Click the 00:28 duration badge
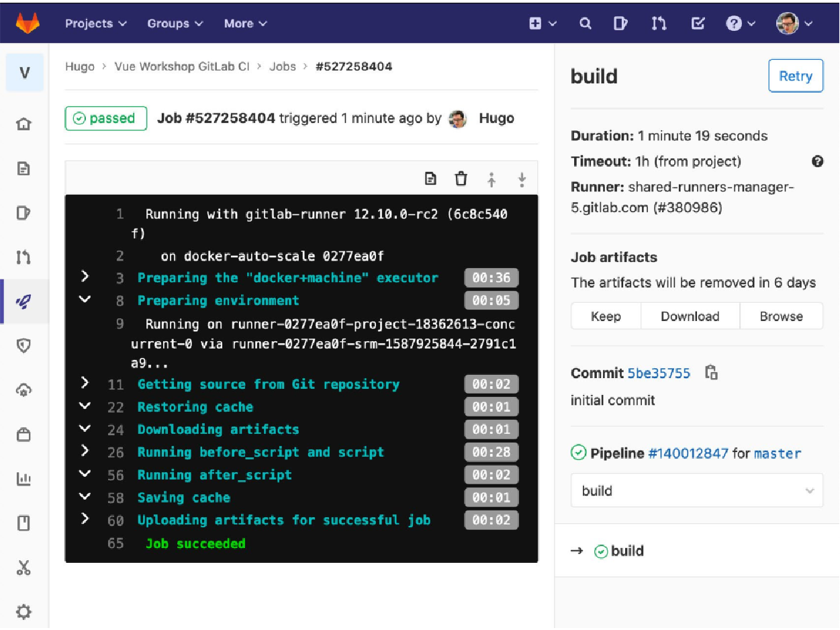Viewport: 840px width, 630px height. pos(492,452)
